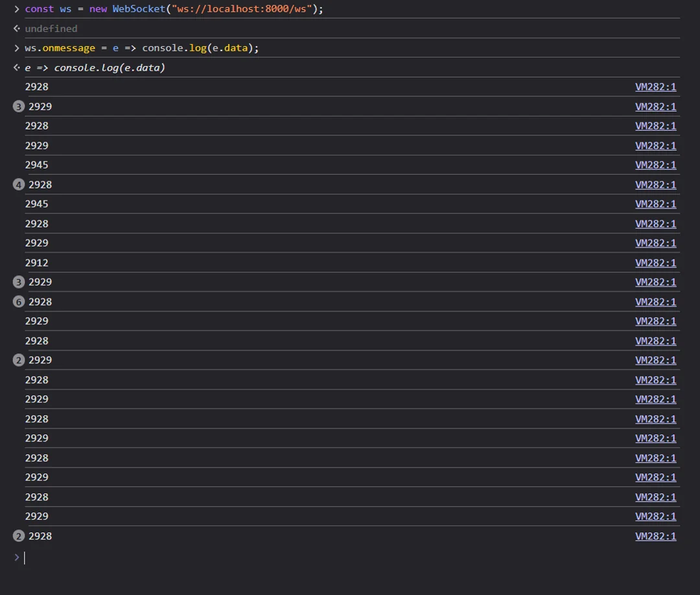This screenshot has height=595, width=700.
Task: Open VM282:1 link for 2928 repeated 4 times
Action: (x=655, y=185)
